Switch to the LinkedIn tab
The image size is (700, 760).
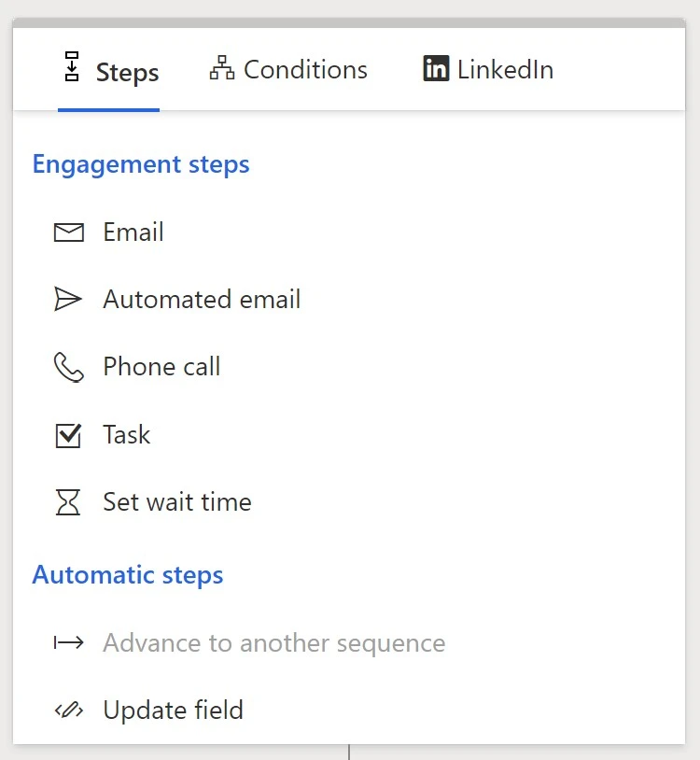tap(505, 70)
